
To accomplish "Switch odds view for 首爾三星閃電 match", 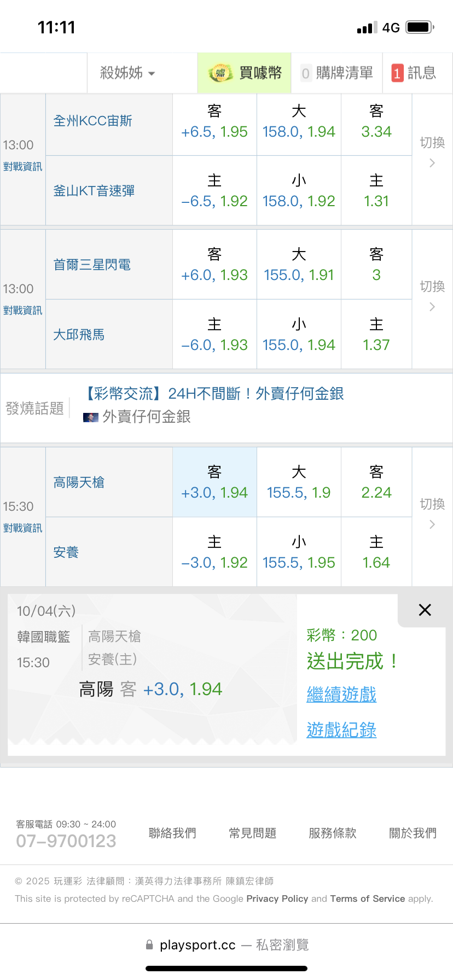I will 432,295.
